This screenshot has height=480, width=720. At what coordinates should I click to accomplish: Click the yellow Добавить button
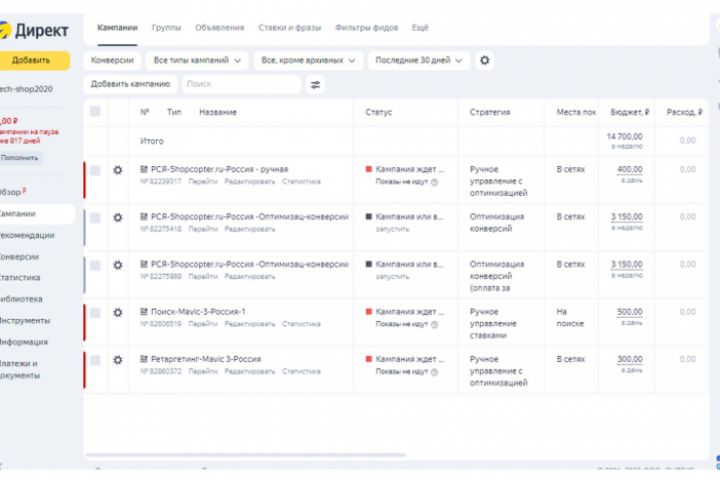(34, 61)
